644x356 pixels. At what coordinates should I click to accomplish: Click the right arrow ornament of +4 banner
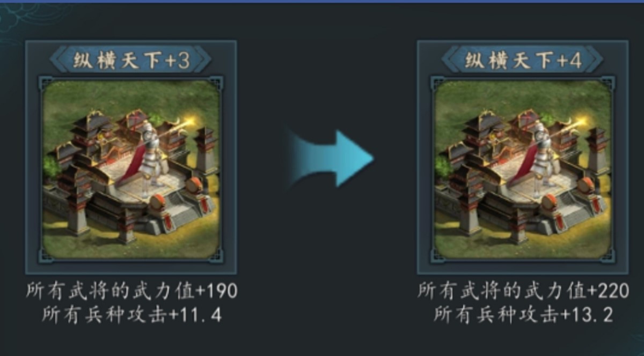(x=595, y=60)
